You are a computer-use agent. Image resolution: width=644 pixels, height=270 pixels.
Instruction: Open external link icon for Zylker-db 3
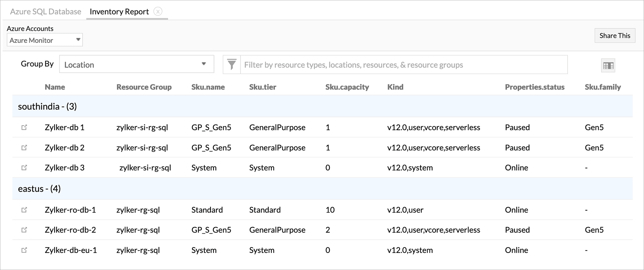[24, 167]
